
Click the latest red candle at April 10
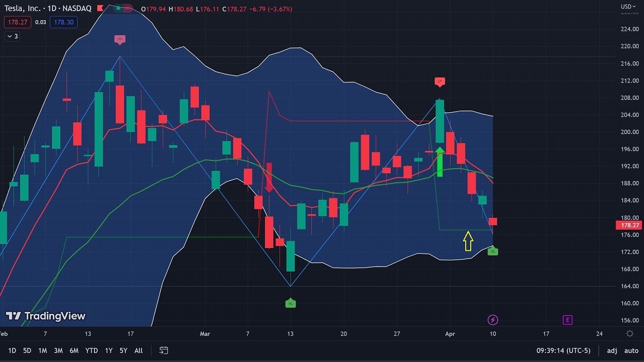[493, 222]
